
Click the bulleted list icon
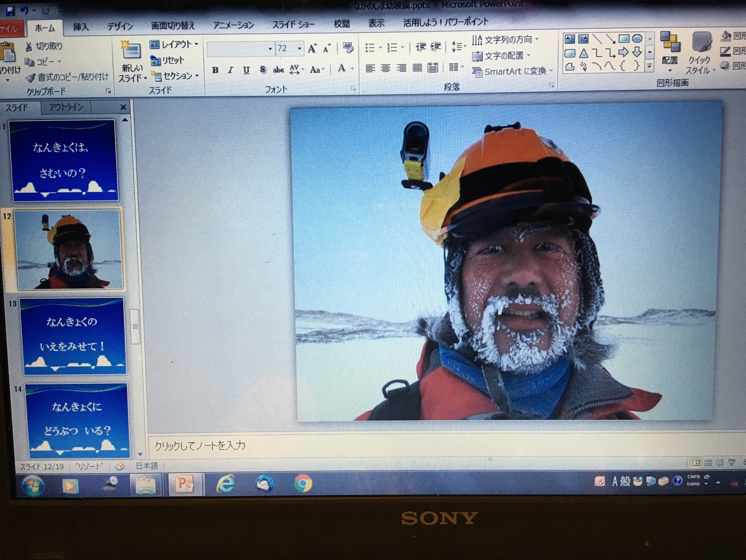pos(370,48)
